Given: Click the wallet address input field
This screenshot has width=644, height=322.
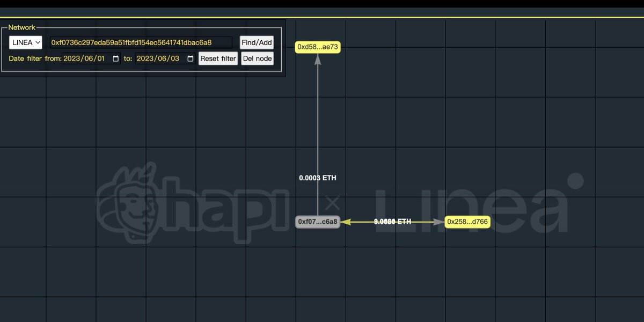Looking at the screenshot, I should [x=141, y=42].
